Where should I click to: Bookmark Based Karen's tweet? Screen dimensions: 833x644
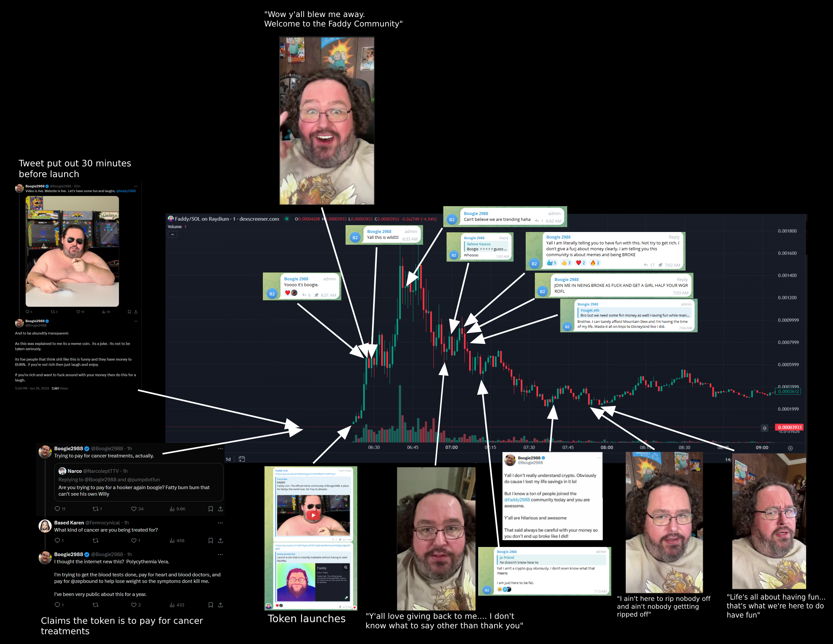pos(211,540)
